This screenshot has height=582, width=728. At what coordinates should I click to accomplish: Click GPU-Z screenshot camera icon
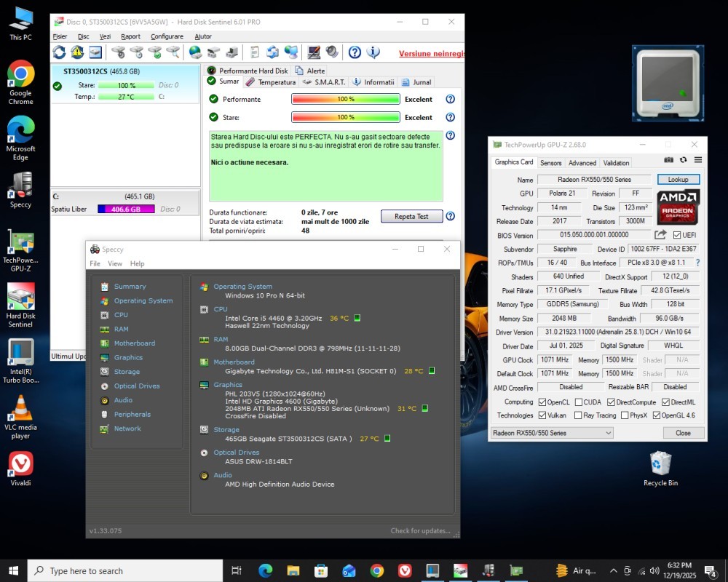(669, 160)
